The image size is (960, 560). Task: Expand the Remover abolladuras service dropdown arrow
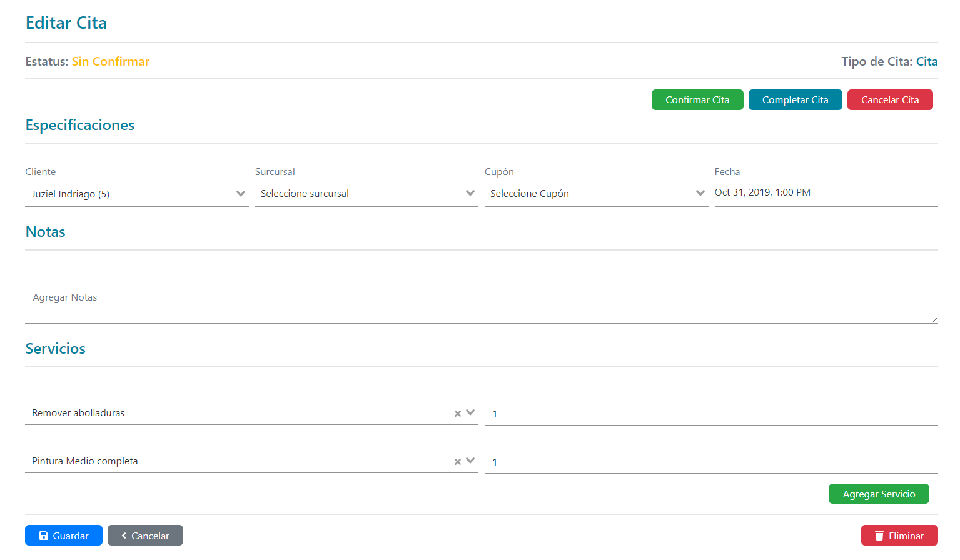(x=470, y=412)
